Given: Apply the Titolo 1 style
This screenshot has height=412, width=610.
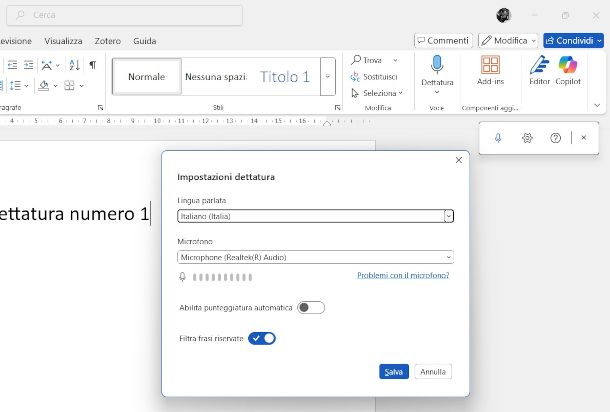Looking at the screenshot, I should coord(285,76).
